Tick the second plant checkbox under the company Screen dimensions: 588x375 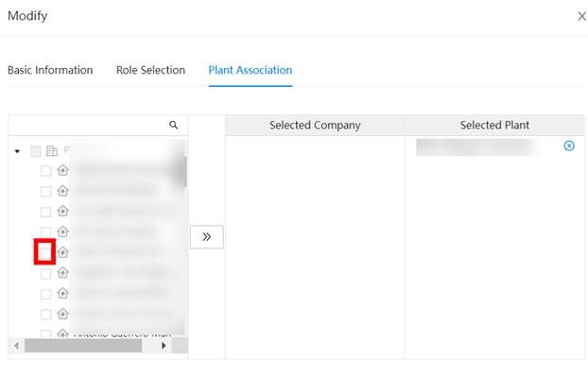click(x=45, y=192)
